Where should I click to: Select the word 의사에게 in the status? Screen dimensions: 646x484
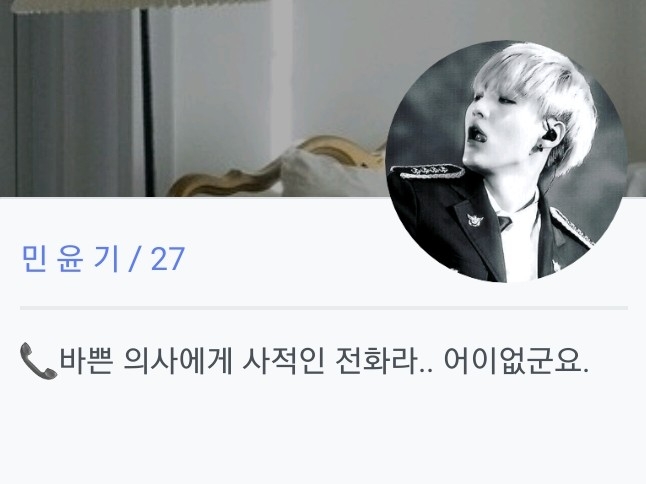click(x=178, y=361)
